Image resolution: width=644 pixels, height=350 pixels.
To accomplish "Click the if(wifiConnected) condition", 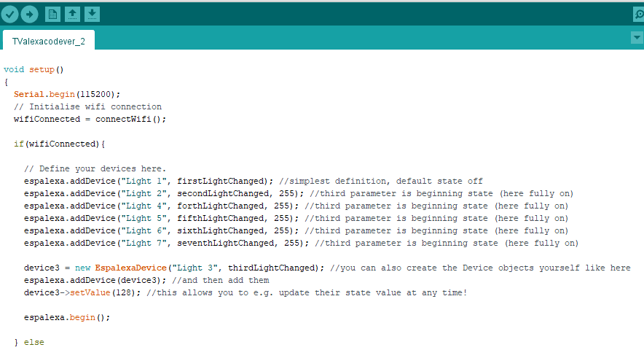I will tap(60, 144).
